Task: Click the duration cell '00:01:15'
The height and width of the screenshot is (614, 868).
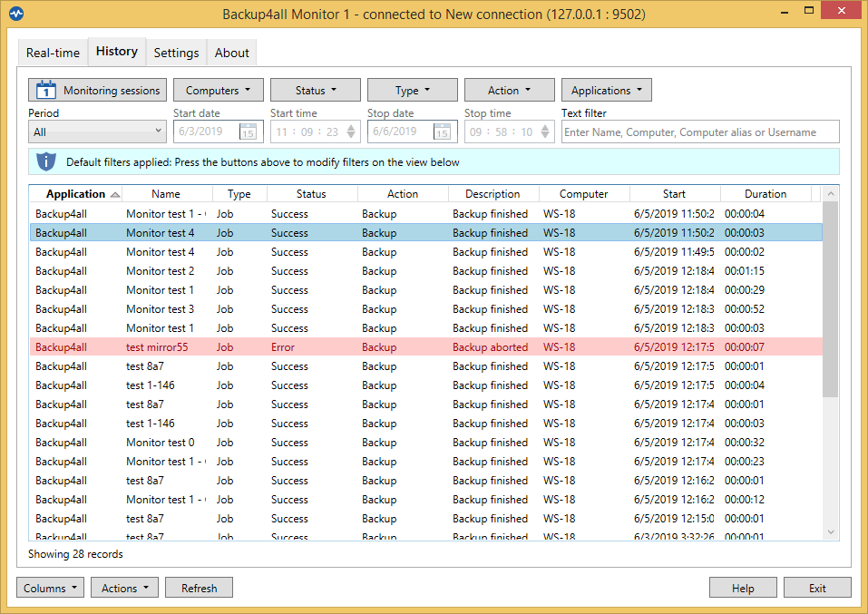Action: 745,271
